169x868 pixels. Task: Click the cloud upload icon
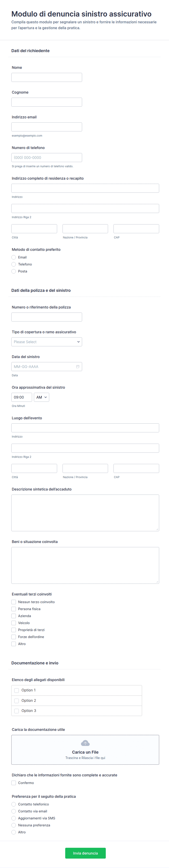85,743
